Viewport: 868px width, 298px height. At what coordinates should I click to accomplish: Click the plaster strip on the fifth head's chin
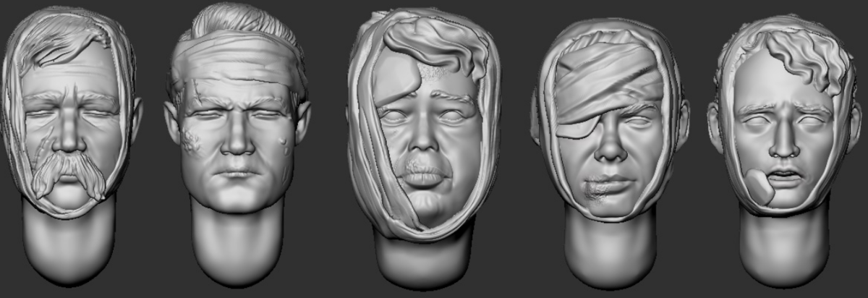coord(760,187)
